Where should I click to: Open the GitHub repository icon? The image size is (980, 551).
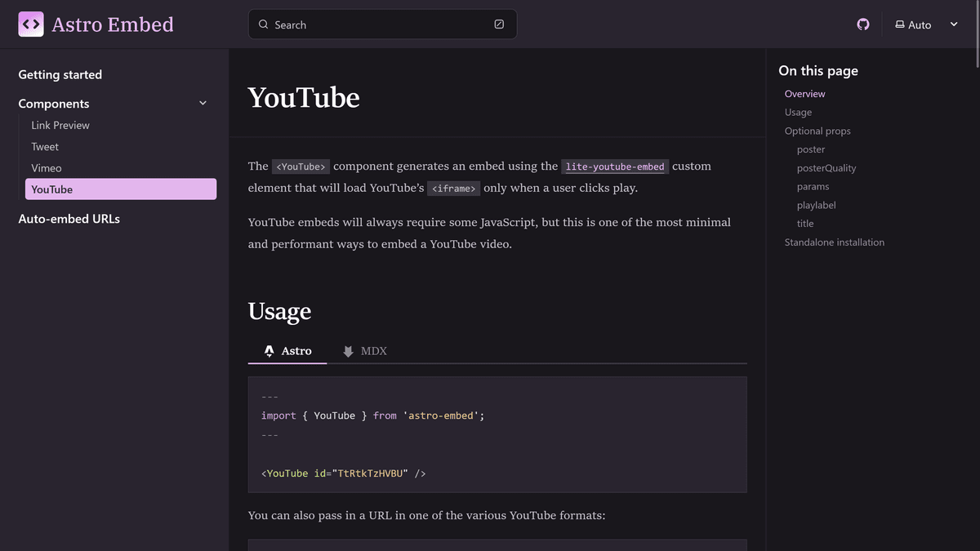(863, 24)
